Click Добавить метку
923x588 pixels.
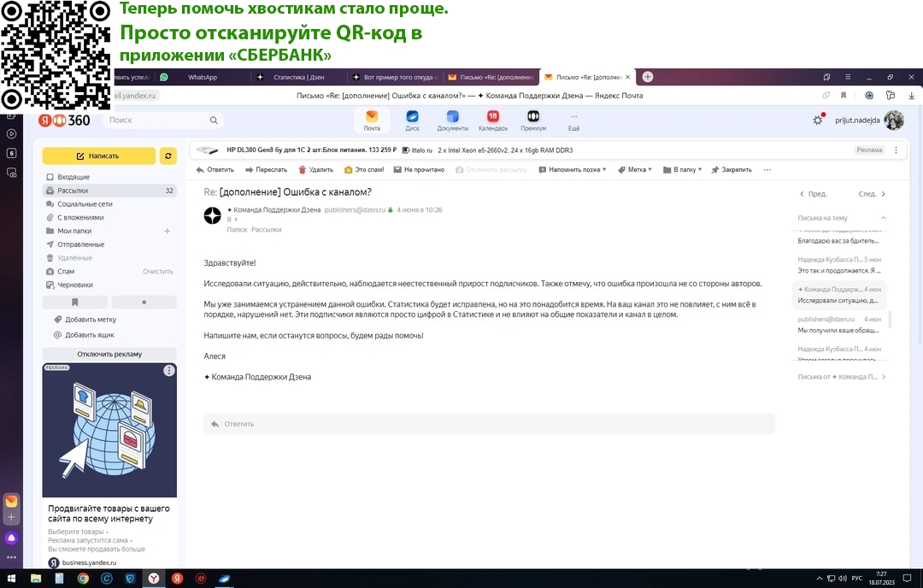click(85, 320)
